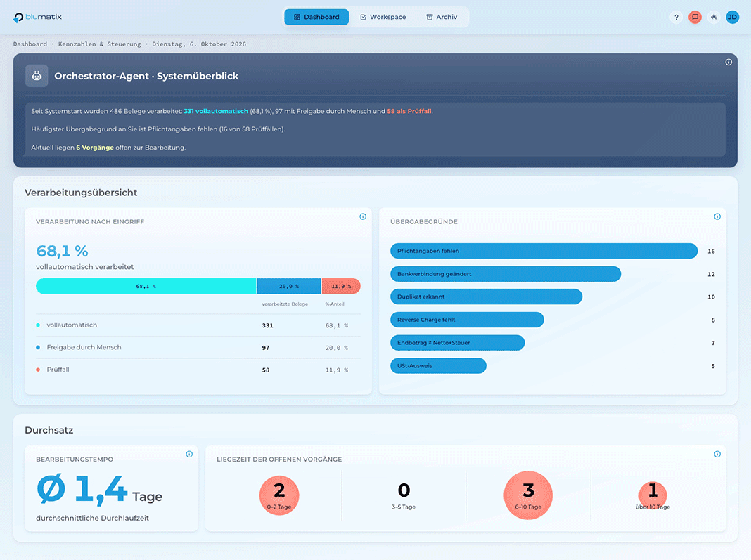751x560 pixels.
Task: Click the value 58 in the Prüffall row
Action: 265,370
